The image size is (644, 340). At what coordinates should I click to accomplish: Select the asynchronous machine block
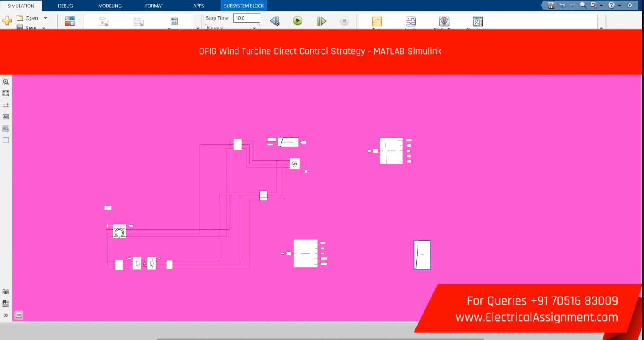(x=119, y=232)
